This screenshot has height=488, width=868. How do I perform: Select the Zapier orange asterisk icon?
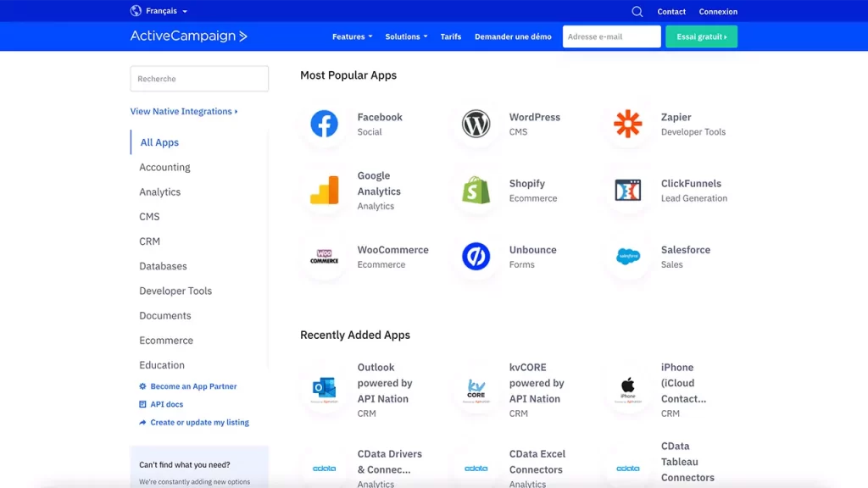tap(628, 124)
